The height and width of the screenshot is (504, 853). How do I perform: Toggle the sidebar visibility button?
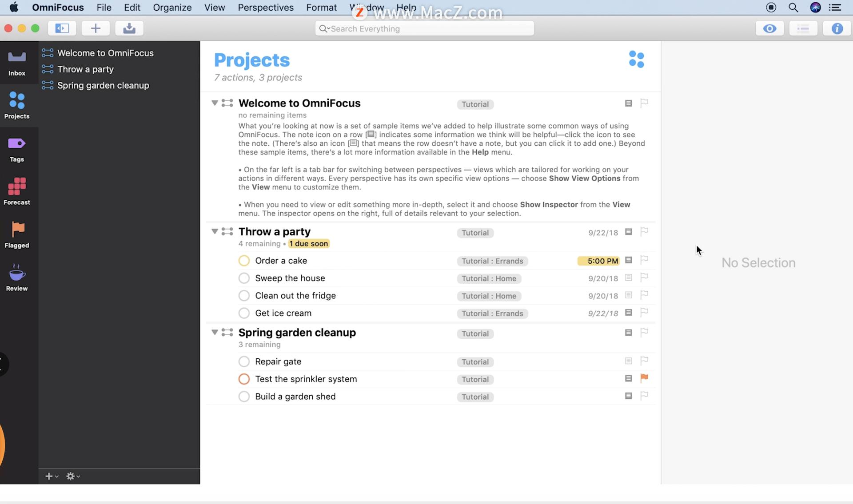(62, 28)
